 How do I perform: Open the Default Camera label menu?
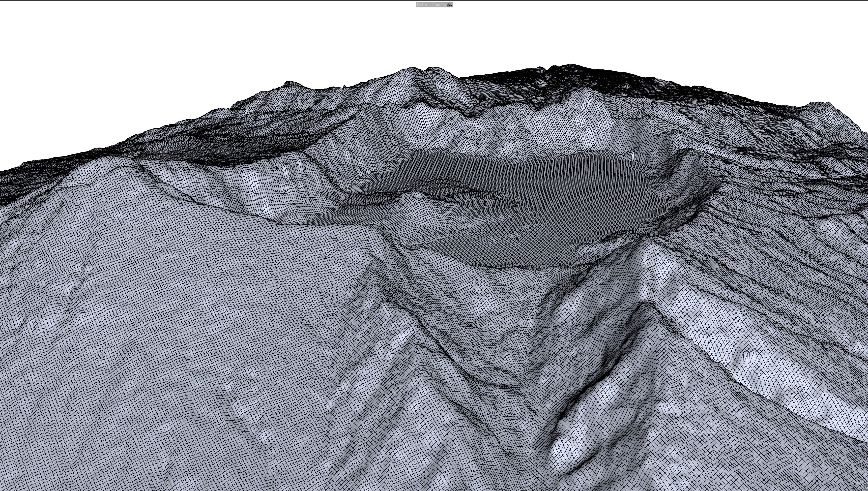431,5
